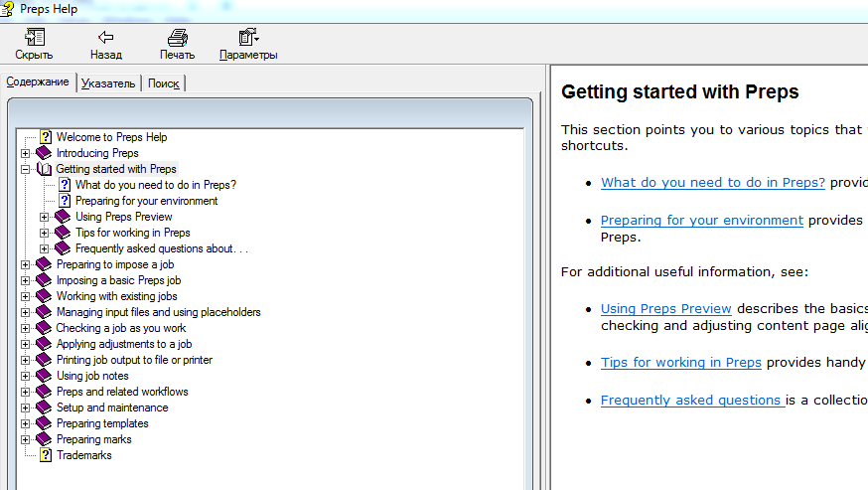Expand the Using job notes node
Image resolution: width=868 pixels, height=490 pixels.
point(26,377)
